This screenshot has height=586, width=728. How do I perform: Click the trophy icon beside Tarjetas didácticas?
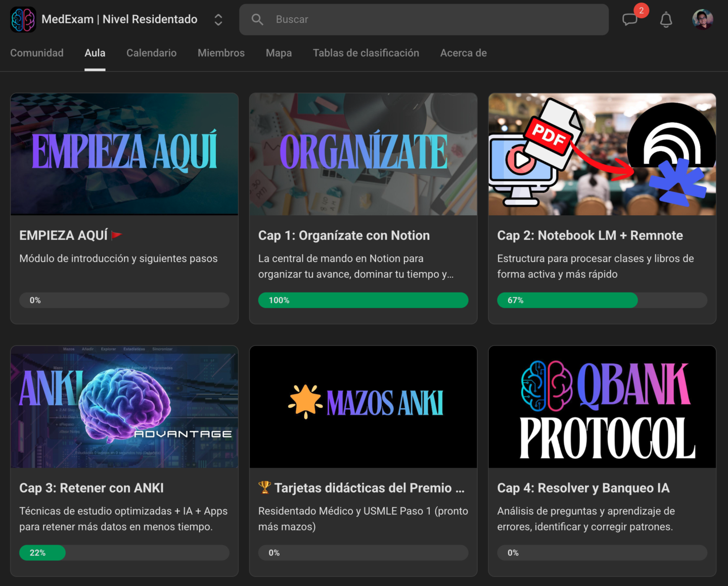pyautogui.click(x=264, y=487)
